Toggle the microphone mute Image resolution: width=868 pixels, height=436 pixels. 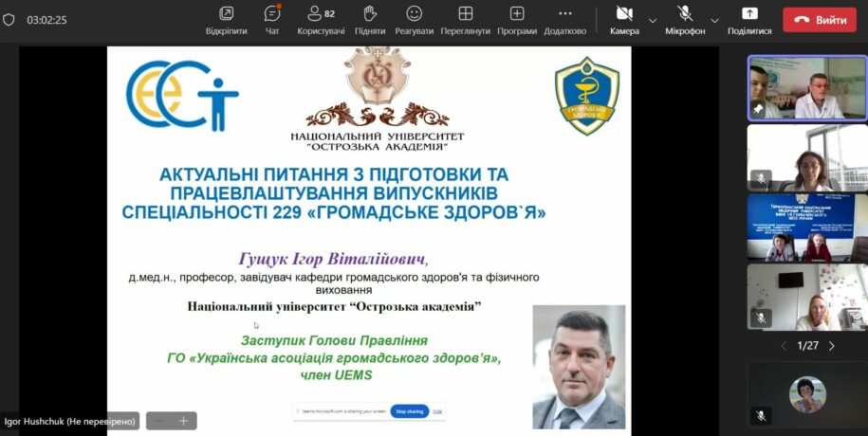(x=685, y=19)
